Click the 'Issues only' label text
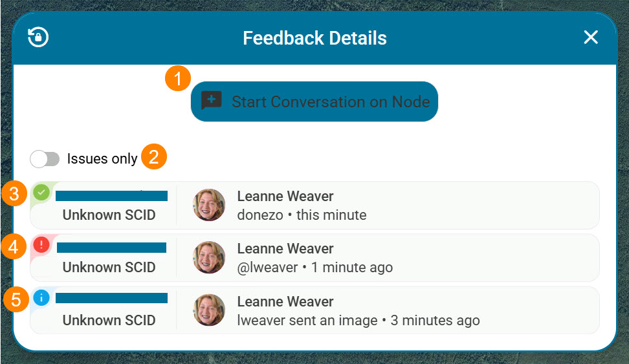The height and width of the screenshot is (364, 629). click(102, 158)
